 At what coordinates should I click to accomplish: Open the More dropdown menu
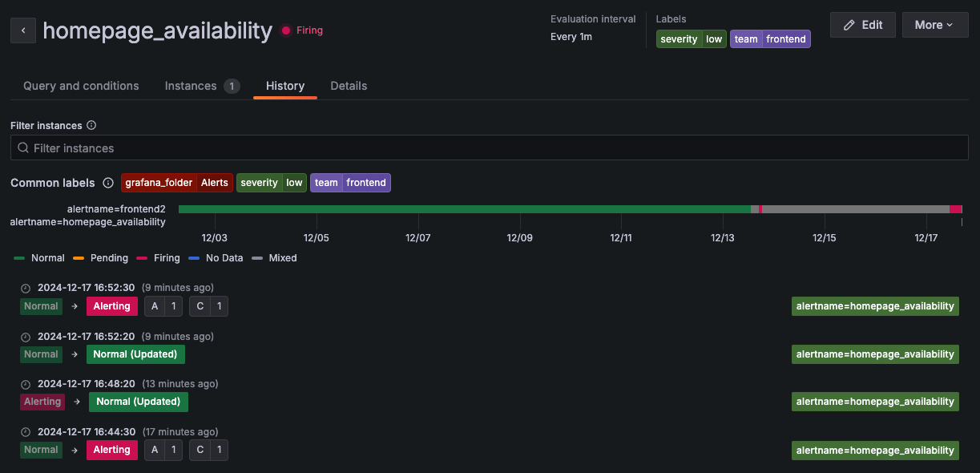[x=934, y=25]
